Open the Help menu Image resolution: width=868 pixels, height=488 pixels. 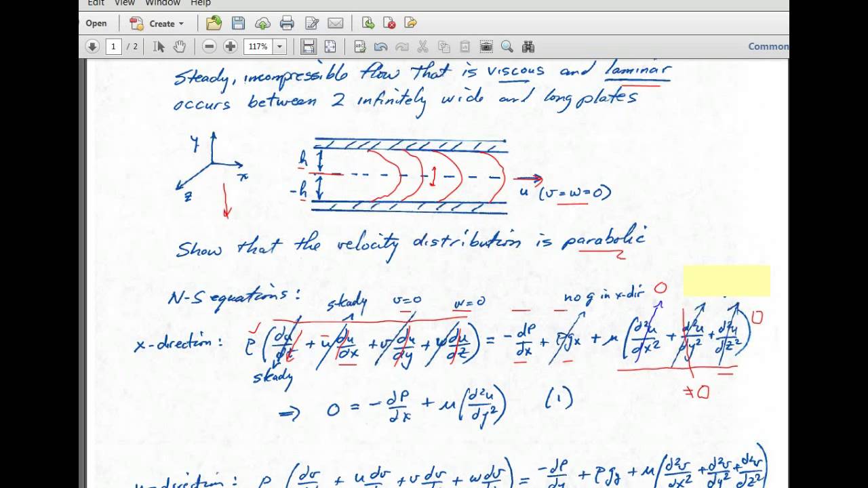click(200, 3)
